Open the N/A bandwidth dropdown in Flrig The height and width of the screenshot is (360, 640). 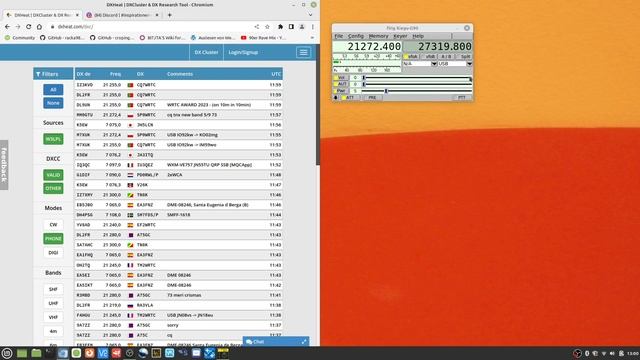(434, 64)
